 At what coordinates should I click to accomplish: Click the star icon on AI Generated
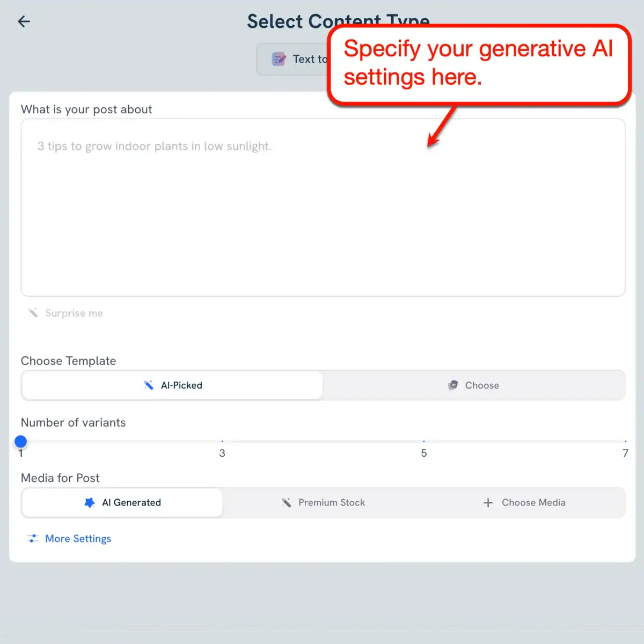90,502
